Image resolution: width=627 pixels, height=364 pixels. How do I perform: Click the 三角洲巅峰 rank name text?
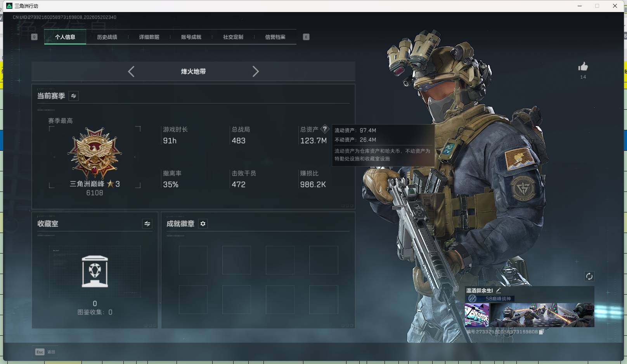click(87, 184)
